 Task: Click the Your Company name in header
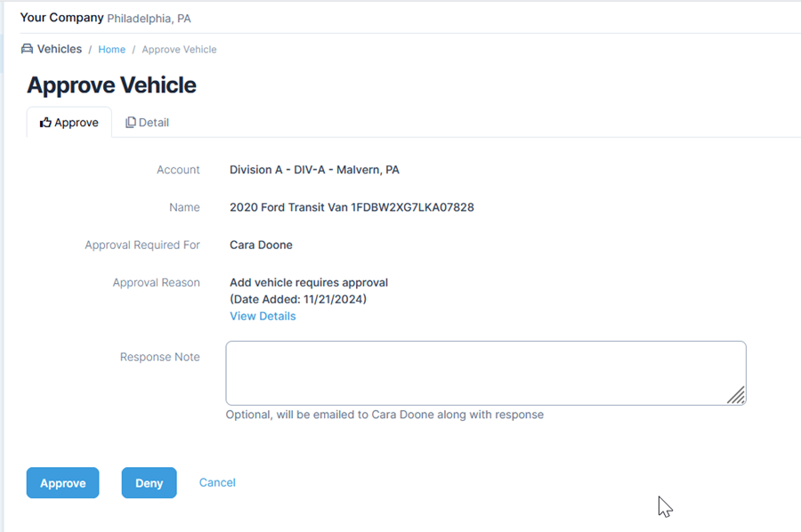pos(61,18)
